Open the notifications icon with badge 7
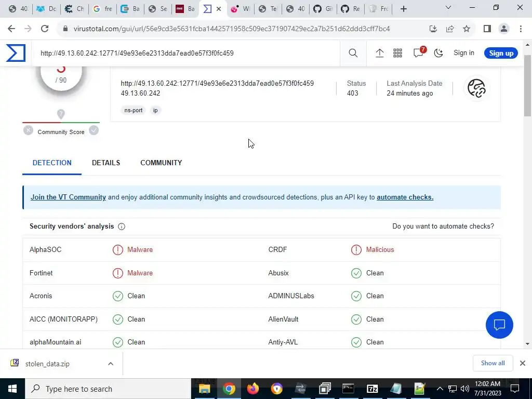Screen dimensions: 532x399 [419, 52]
